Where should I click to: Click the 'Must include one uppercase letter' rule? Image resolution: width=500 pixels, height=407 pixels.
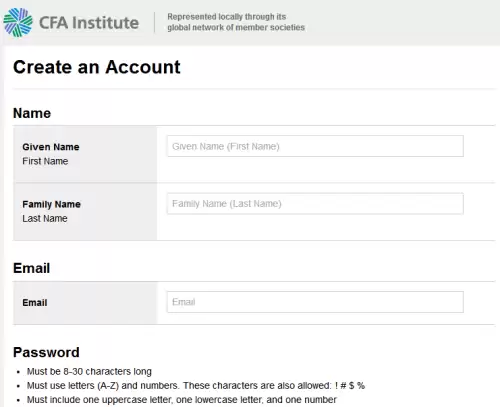point(182,400)
